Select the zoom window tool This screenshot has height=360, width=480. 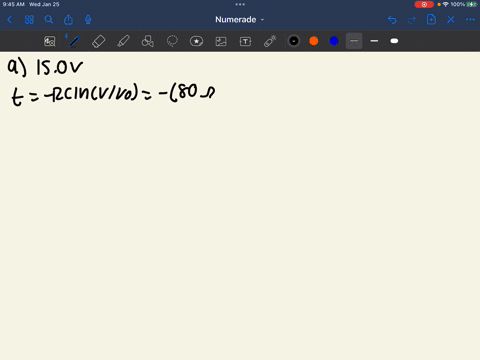click(x=50, y=41)
